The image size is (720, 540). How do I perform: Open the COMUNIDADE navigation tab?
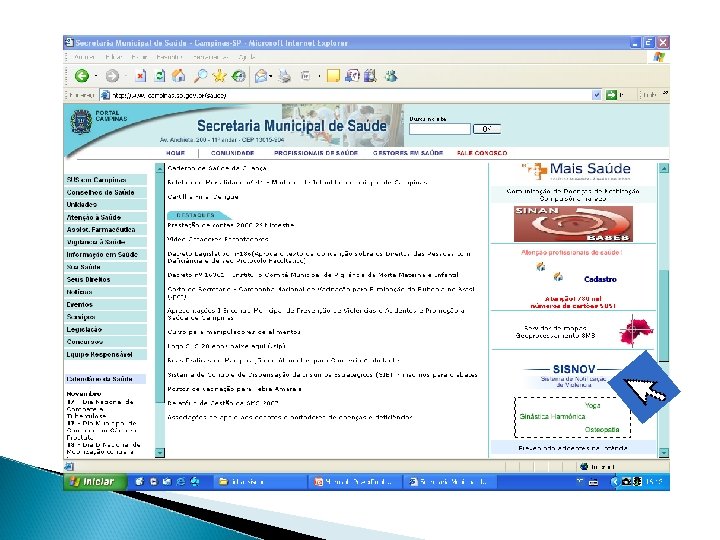point(232,153)
